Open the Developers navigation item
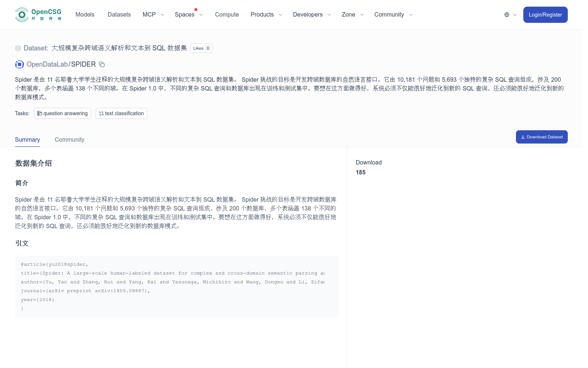Image resolution: width=588 pixels, height=368 pixels. click(x=308, y=15)
